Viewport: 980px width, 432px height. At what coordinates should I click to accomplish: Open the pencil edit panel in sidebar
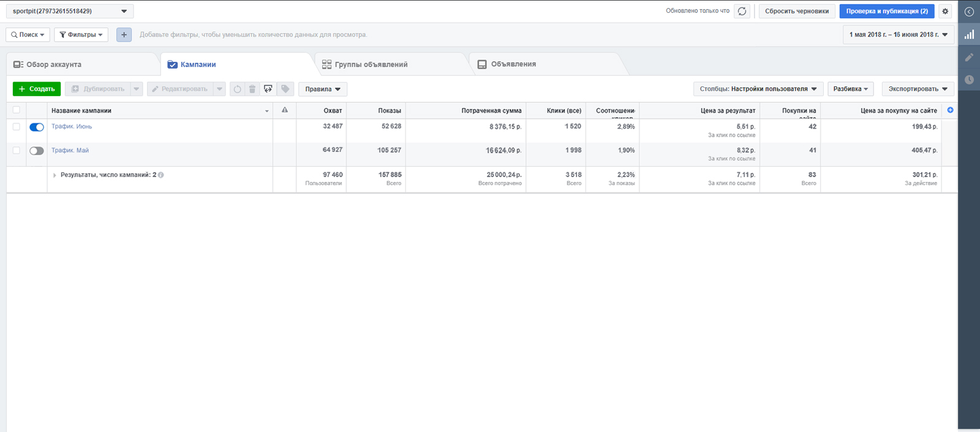[969, 57]
